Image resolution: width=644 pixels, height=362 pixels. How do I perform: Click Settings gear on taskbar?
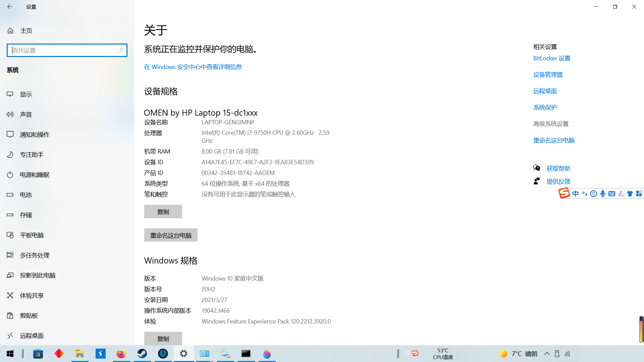coord(183,354)
